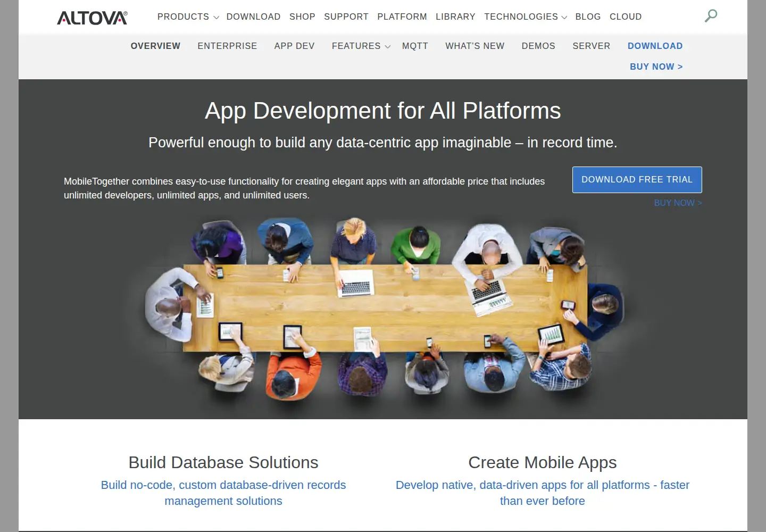
Task: Open the native data-driven apps link
Action: click(x=543, y=493)
